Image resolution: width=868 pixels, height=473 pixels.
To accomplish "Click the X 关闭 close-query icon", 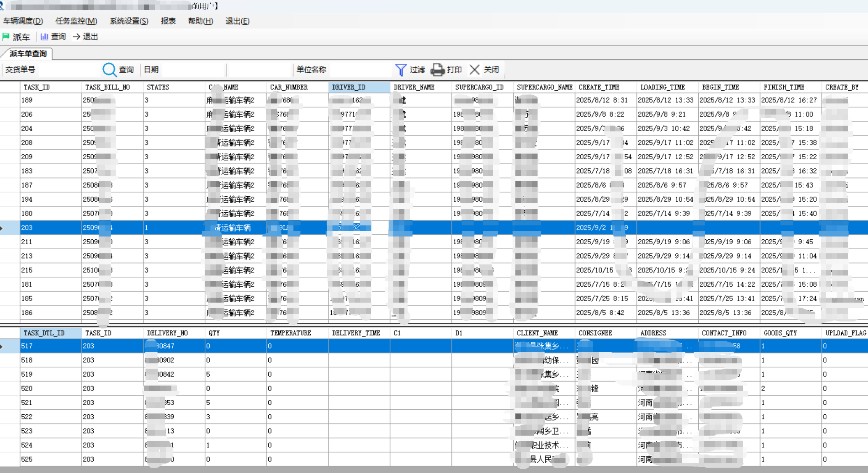I will click(474, 70).
